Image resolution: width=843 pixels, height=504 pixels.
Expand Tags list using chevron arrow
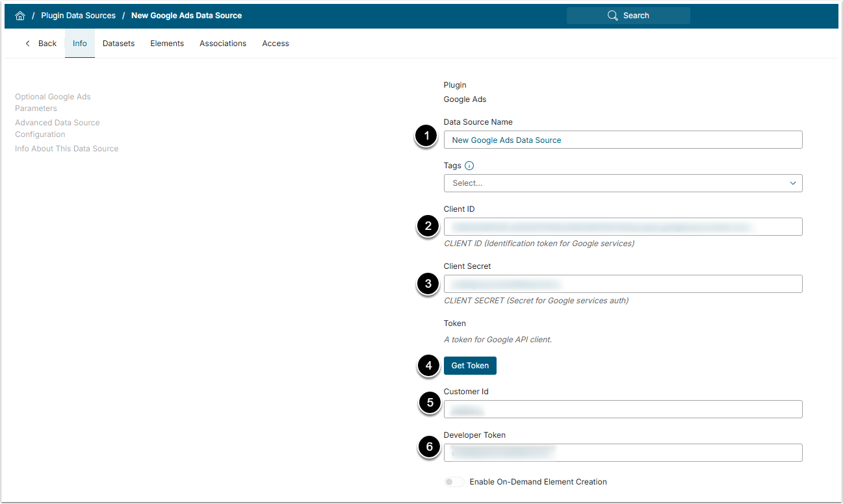[792, 183]
